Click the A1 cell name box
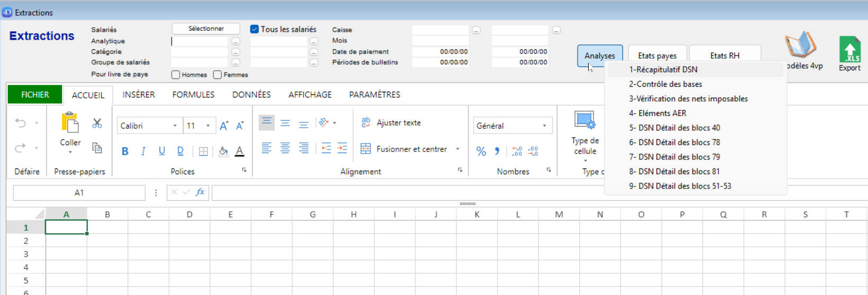This screenshot has height=295, width=868. [x=79, y=193]
